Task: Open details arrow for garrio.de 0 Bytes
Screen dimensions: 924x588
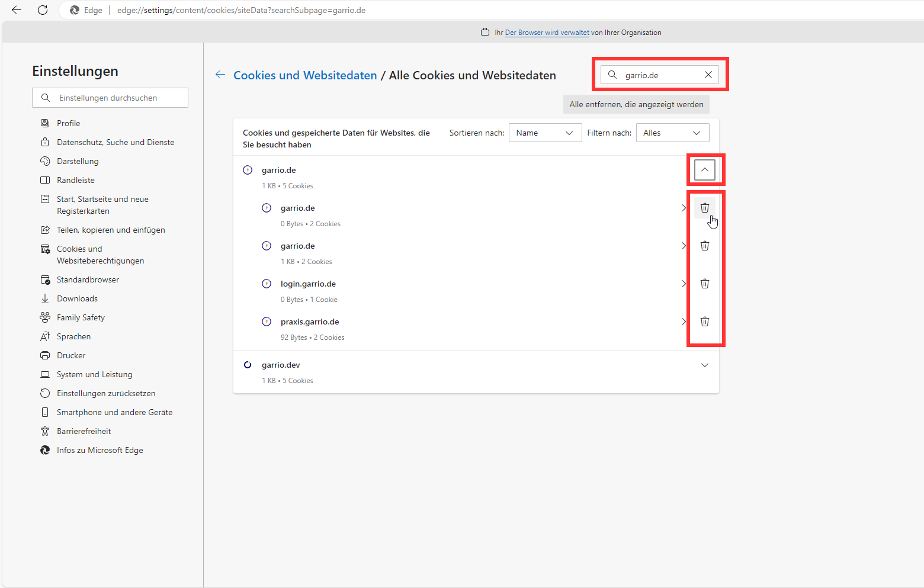Action: click(x=684, y=208)
